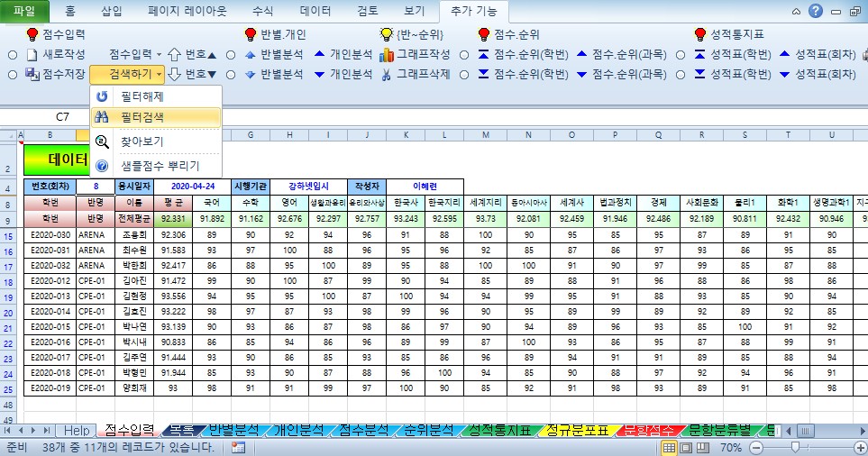
Task: Click the zoom out minus button
Action: (756, 447)
